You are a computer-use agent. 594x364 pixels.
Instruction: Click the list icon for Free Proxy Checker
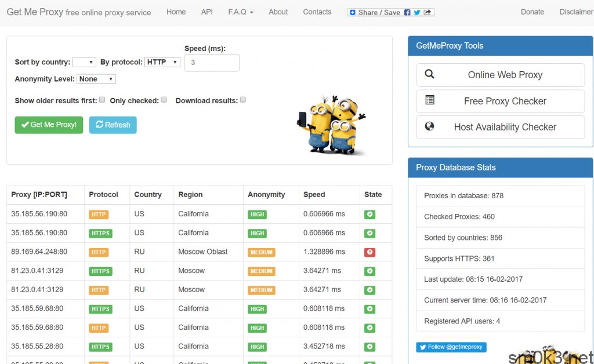tap(430, 100)
